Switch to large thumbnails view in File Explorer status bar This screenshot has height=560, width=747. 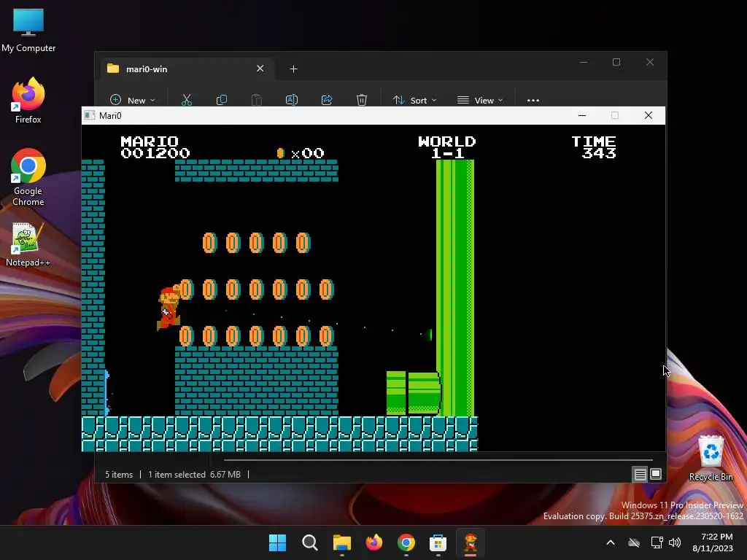tap(656, 474)
